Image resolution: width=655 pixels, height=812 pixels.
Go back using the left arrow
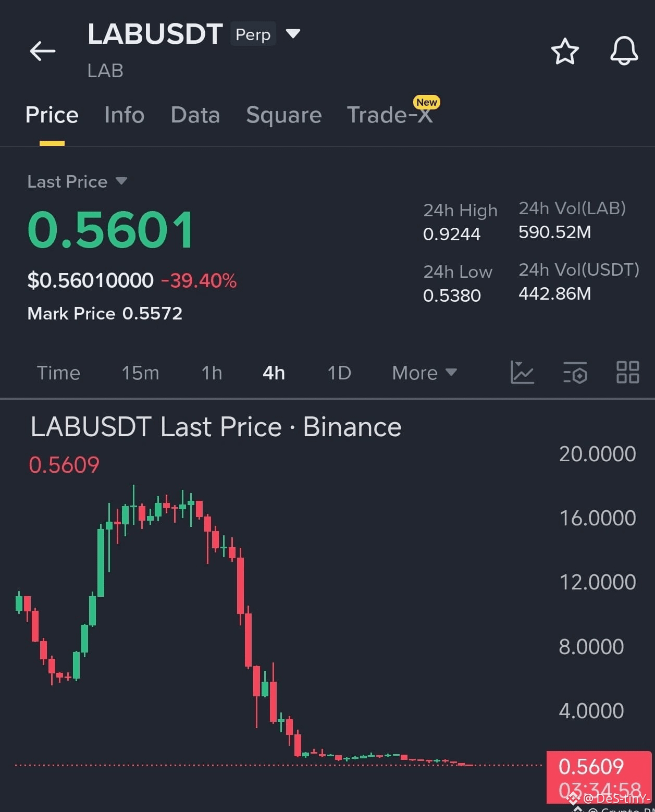click(42, 51)
